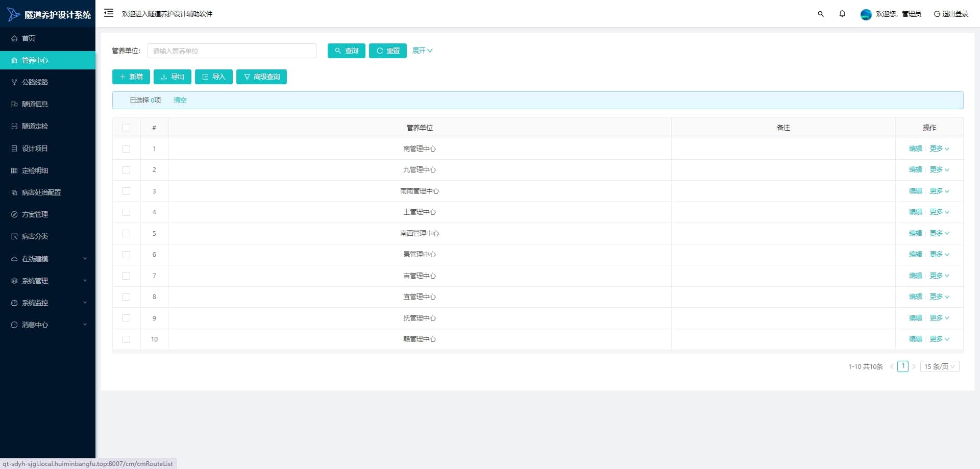The image size is (980, 469).
Task: Click the search magnifier icon in header
Action: [821, 14]
